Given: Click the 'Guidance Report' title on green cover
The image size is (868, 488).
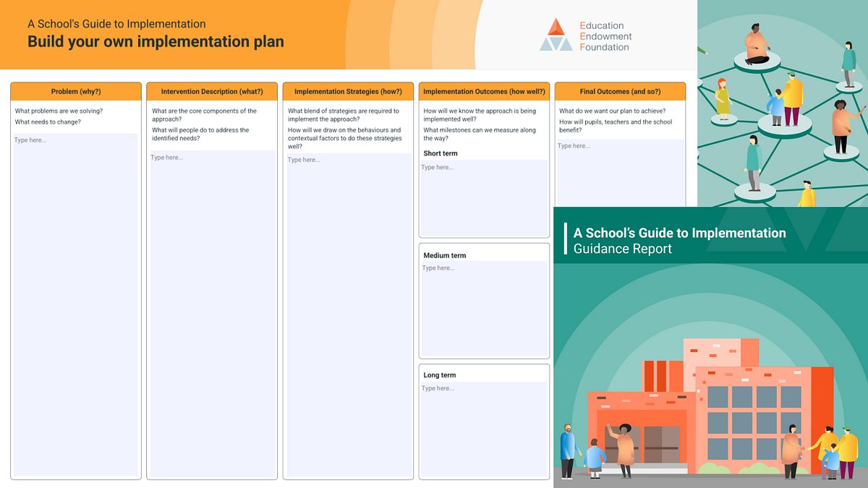Looking at the screenshot, I should coord(623,249).
